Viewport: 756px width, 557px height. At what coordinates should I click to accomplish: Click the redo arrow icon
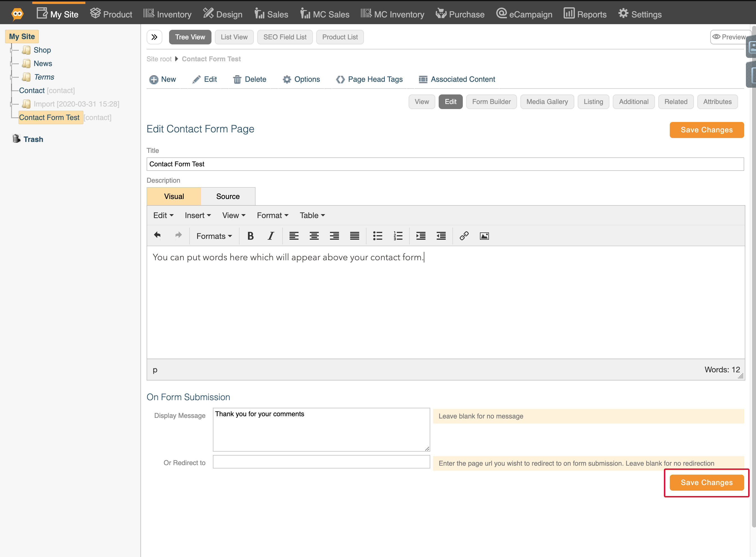178,236
